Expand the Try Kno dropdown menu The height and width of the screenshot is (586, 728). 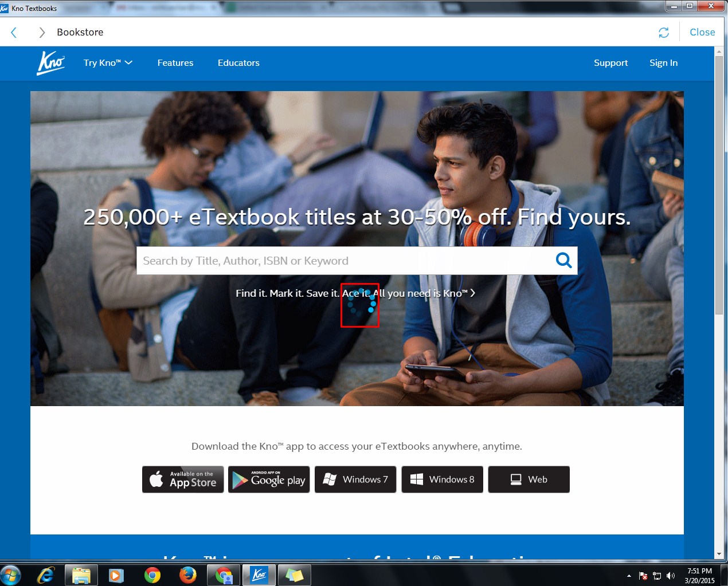coord(108,62)
